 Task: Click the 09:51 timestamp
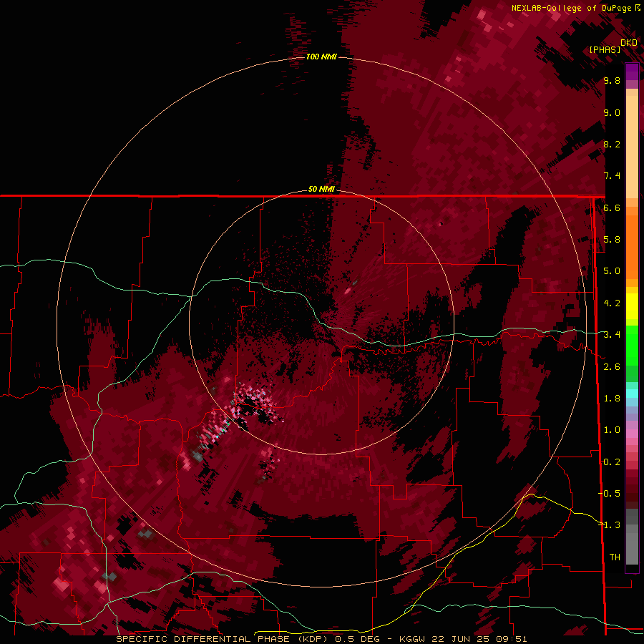[510, 639]
